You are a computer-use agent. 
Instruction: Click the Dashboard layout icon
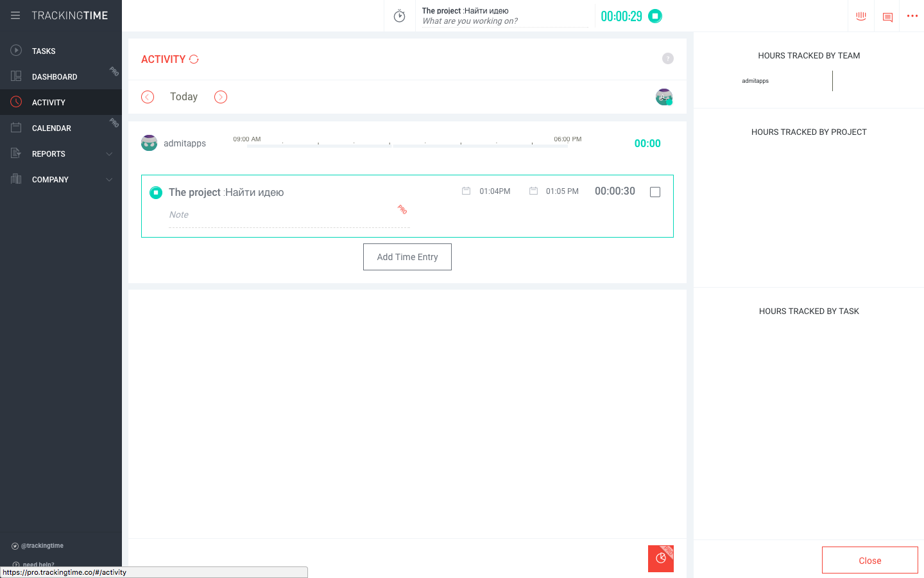(x=16, y=76)
